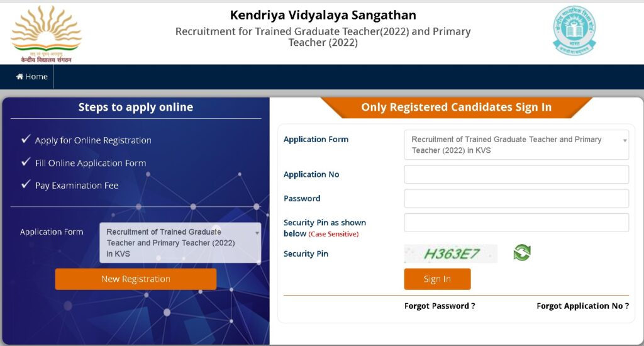Click the Application No input field

point(516,174)
